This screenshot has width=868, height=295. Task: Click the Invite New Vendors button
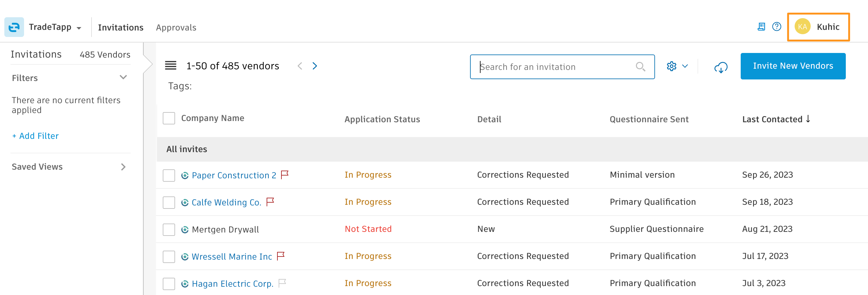(793, 66)
